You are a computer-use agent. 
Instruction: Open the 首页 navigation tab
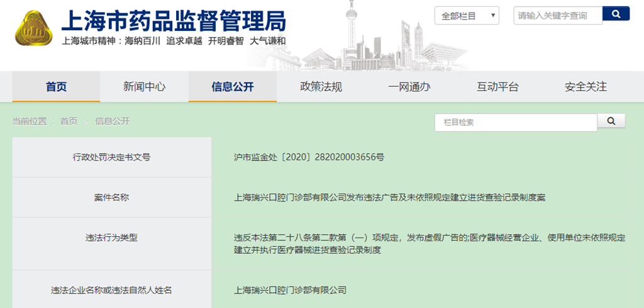pyautogui.click(x=56, y=87)
